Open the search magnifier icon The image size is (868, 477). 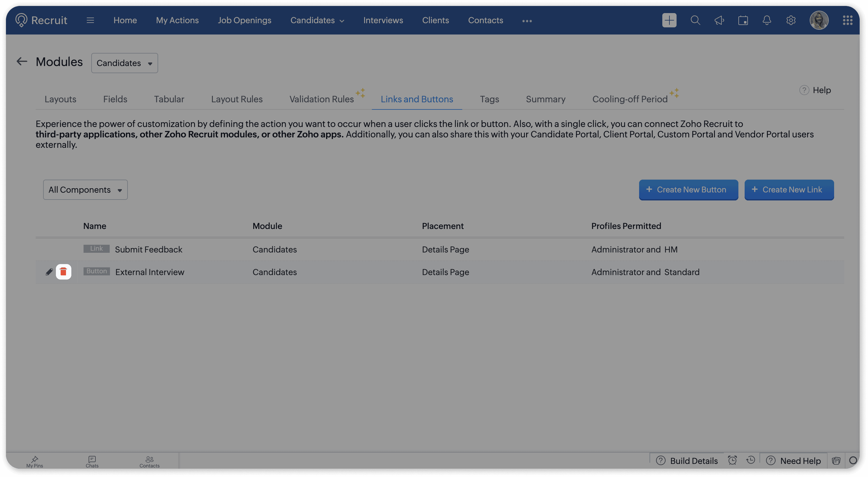pyautogui.click(x=695, y=21)
